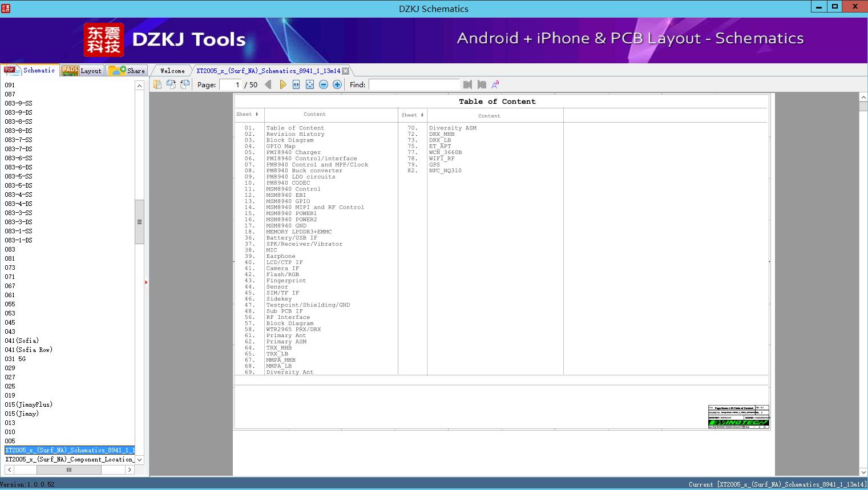
Task: Click the Find search field
Action: (x=414, y=84)
